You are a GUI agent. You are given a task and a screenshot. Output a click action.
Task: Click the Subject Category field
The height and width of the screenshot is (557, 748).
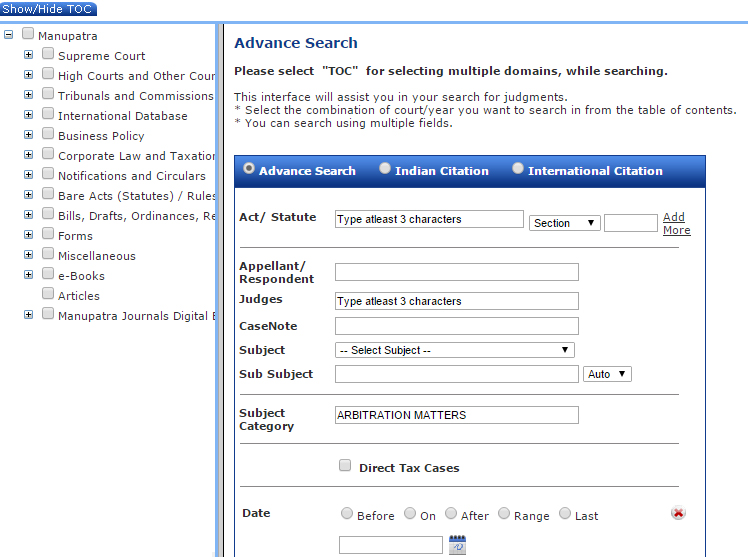point(457,415)
